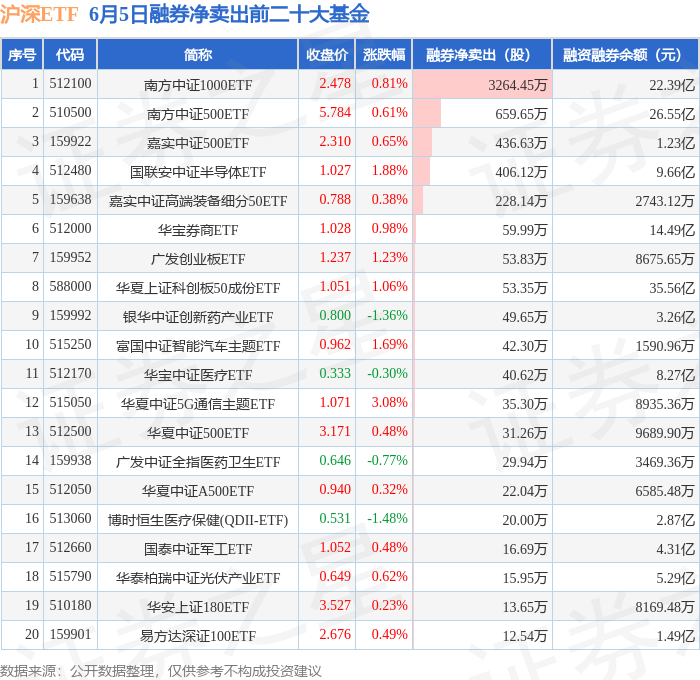Select 华夏上证科创板50成份ETF
700x680 pixels.
(198, 288)
